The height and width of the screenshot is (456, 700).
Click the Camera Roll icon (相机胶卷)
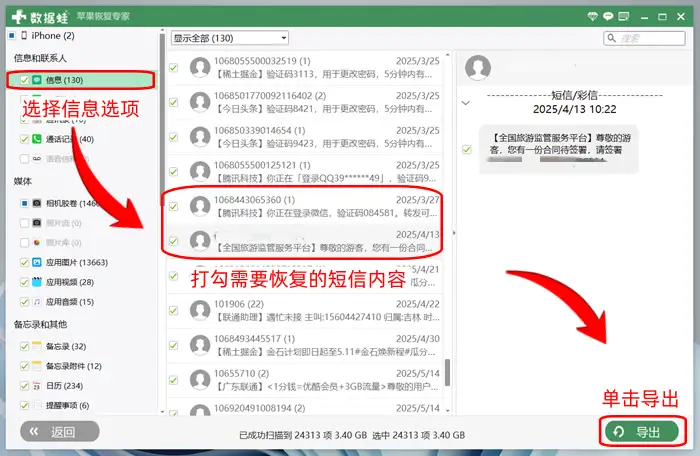click(37, 203)
